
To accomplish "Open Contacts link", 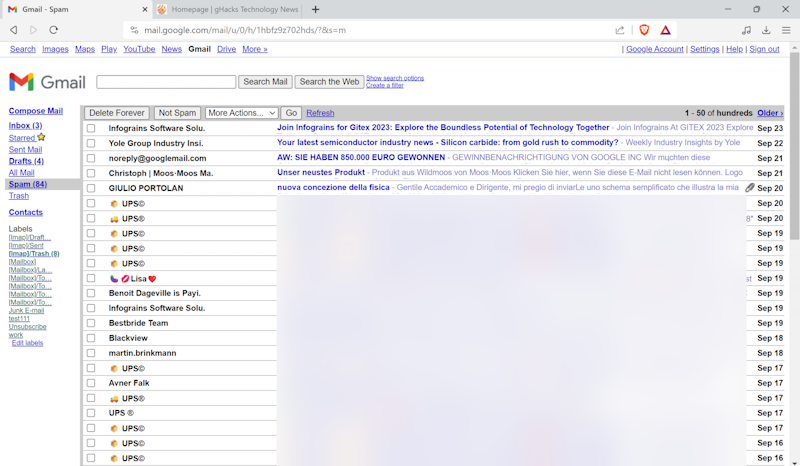I will (x=26, y=212).
